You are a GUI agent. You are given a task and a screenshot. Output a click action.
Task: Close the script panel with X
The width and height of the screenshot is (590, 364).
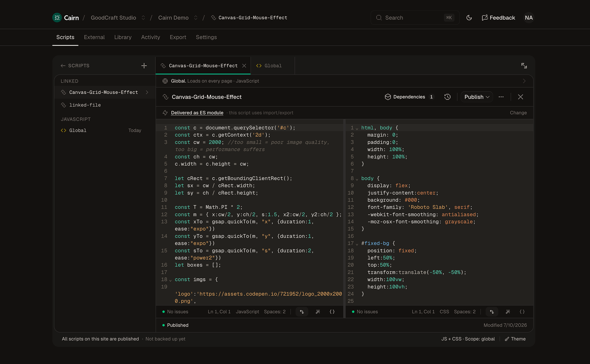pos(521,97)
